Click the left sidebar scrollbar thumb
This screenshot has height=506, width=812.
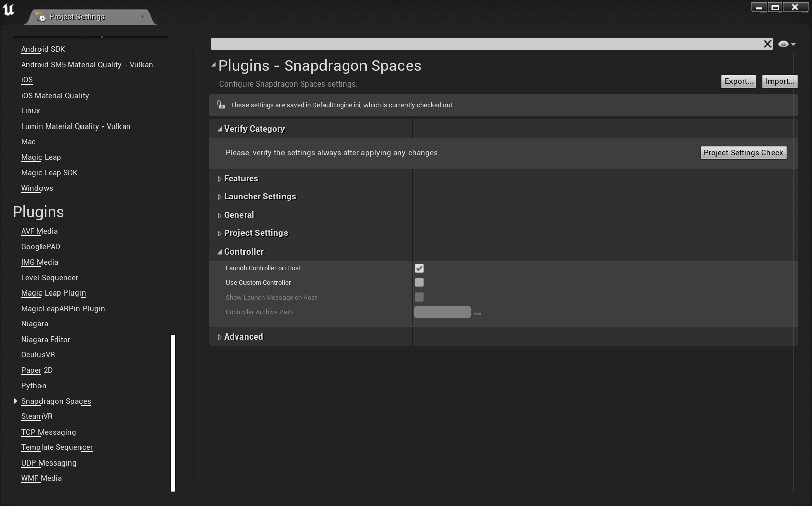point(173,413)
